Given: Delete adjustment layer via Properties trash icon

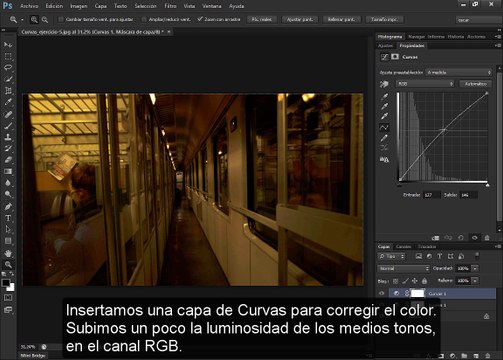Looking at the screenshot, I should 487,238.
